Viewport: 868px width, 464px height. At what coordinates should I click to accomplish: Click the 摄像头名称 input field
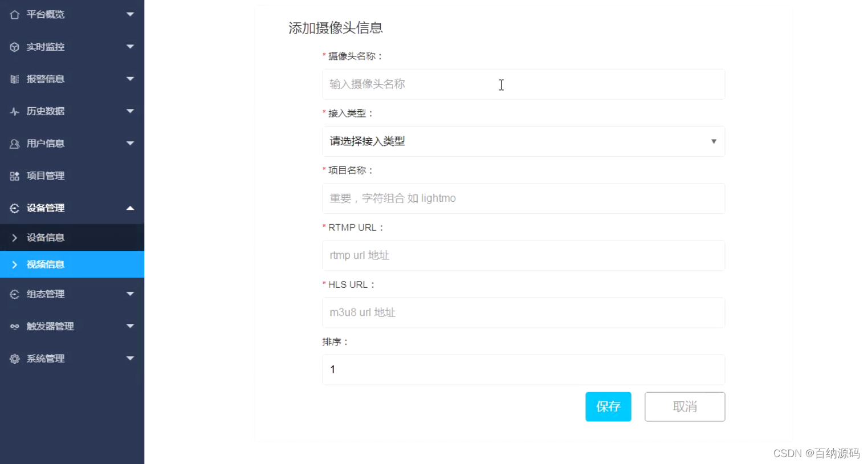[523, 84]
